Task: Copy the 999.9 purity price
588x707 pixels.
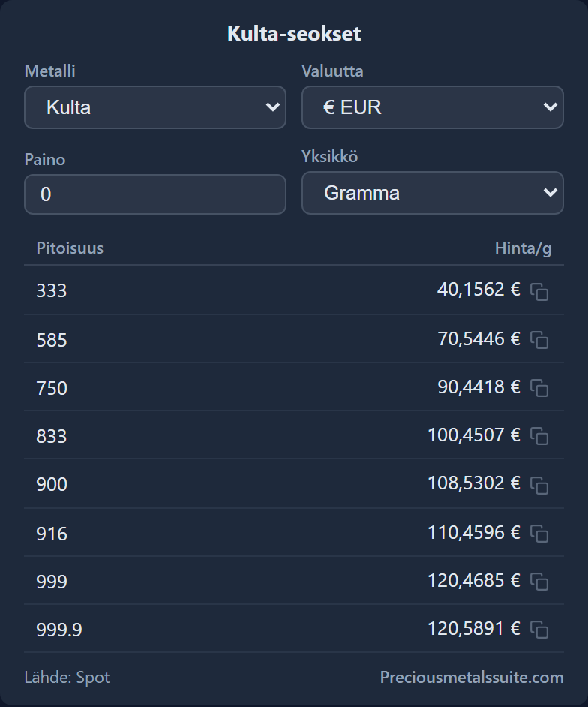Action: pyautogui.click(x=539, y=630)
